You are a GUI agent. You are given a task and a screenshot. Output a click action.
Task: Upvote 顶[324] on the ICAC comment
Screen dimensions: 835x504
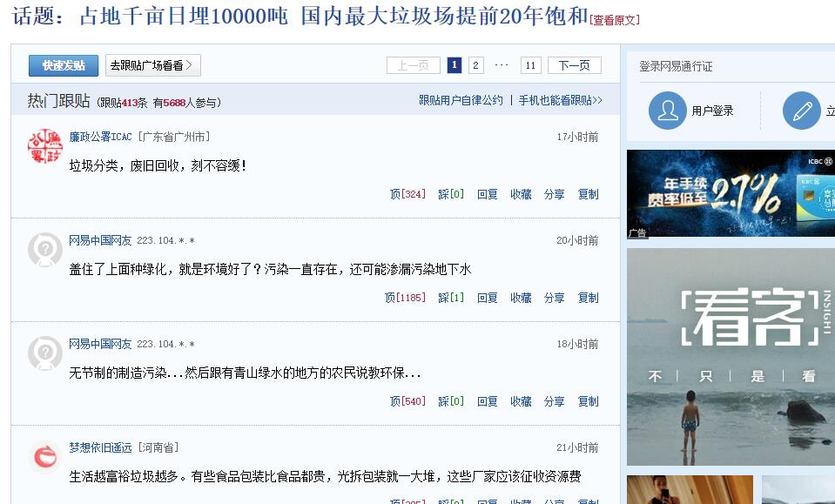[407, 194]
